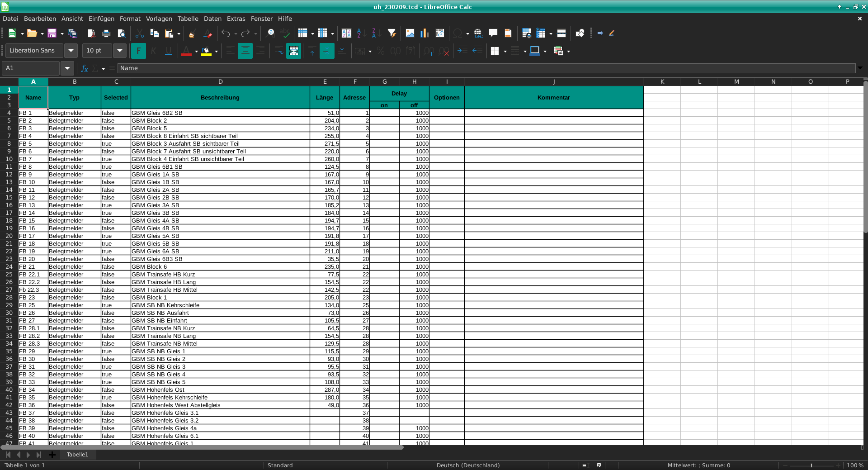Insert hyperlink with the globe icon
This screenshot has height=470, width=868.
tap(478, 33)
